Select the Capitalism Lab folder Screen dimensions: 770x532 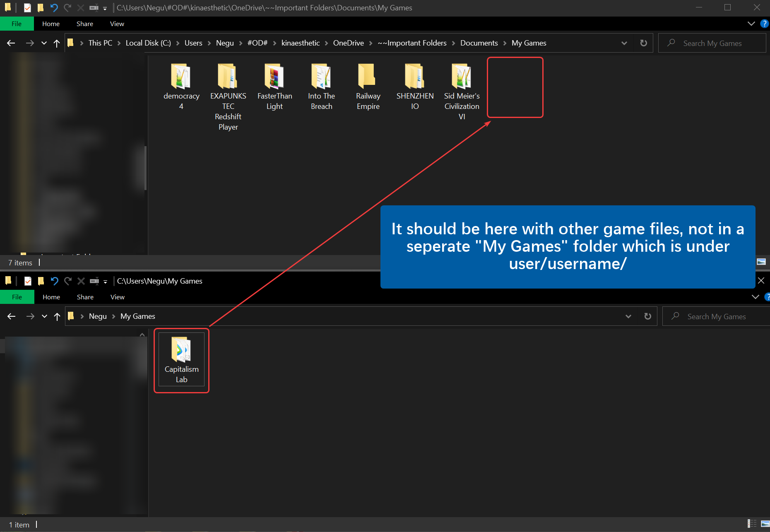click(x=181, y=360)
